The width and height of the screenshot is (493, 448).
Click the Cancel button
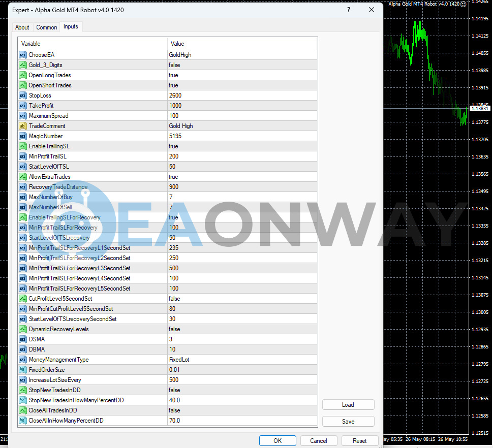click(x=319, y=441)
